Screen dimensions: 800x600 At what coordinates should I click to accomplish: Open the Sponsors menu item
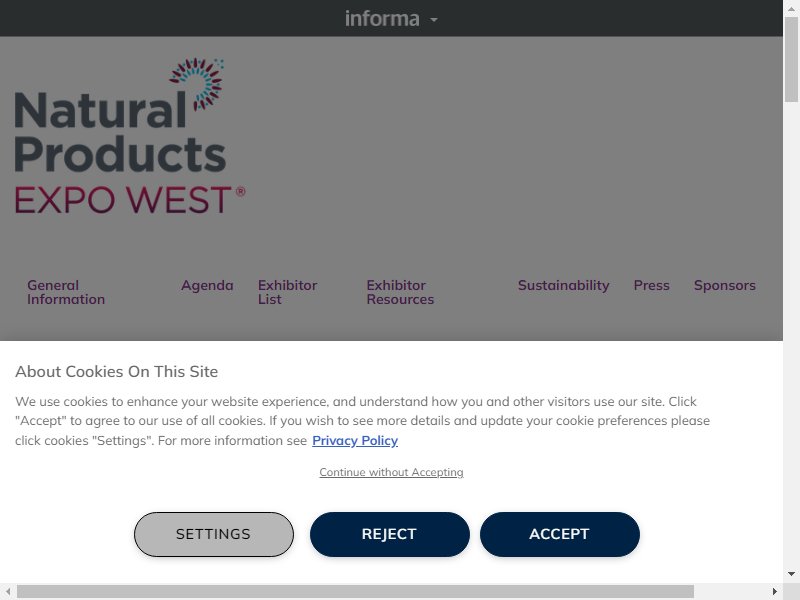tap(724, 285)
